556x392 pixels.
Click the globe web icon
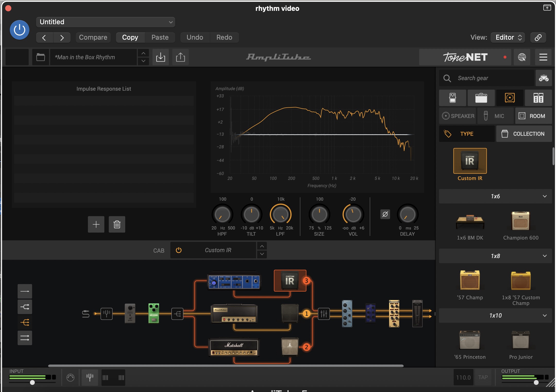(x=522, y=57)
